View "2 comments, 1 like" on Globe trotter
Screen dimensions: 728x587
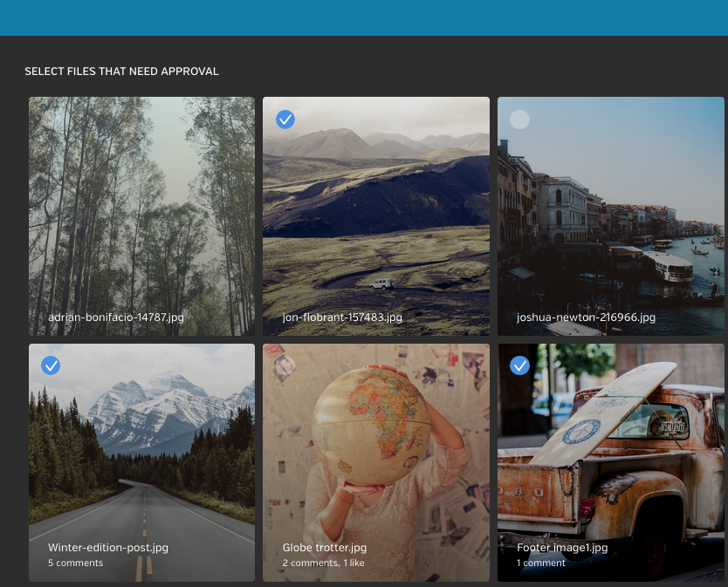(x=324, y=563)
